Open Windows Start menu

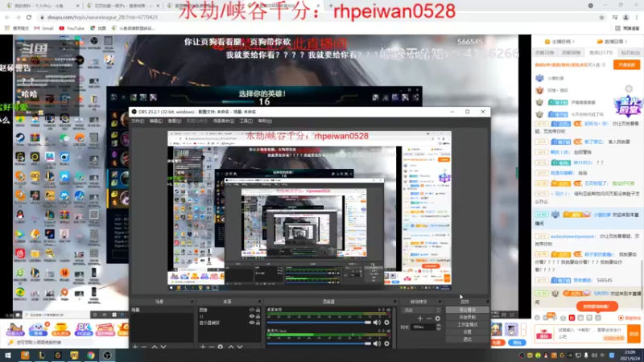8,356
